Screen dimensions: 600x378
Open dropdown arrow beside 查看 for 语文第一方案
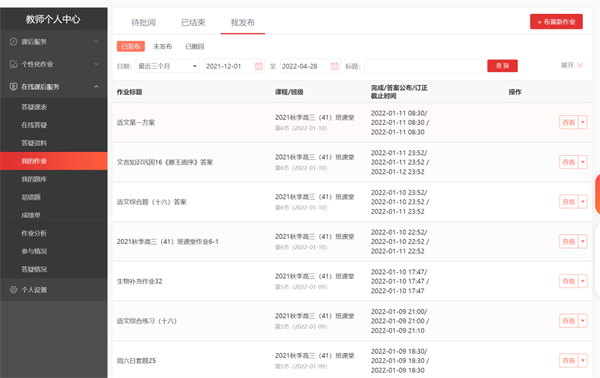tap(583, 122)
